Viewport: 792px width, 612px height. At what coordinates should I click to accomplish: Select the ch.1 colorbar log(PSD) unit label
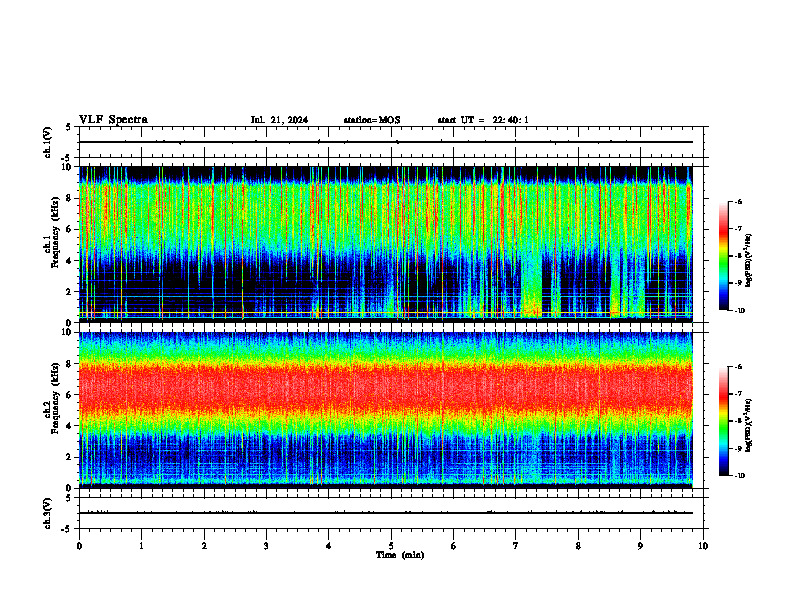click(749, 261)
